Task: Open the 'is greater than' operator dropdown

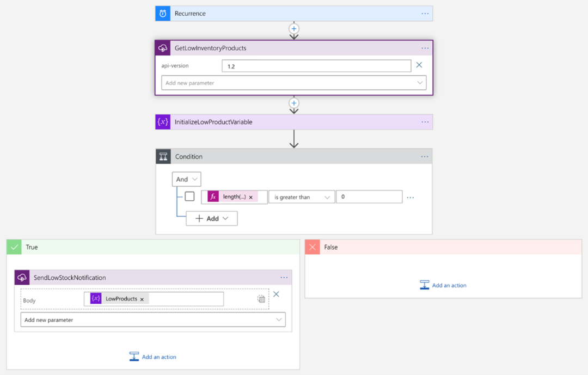Action: 302,197
